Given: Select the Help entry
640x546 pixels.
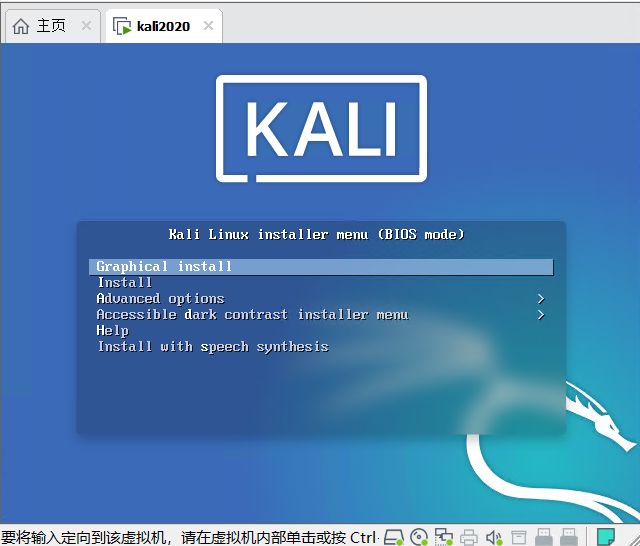Looking at the screenshot, I should [x=113, y=331].
